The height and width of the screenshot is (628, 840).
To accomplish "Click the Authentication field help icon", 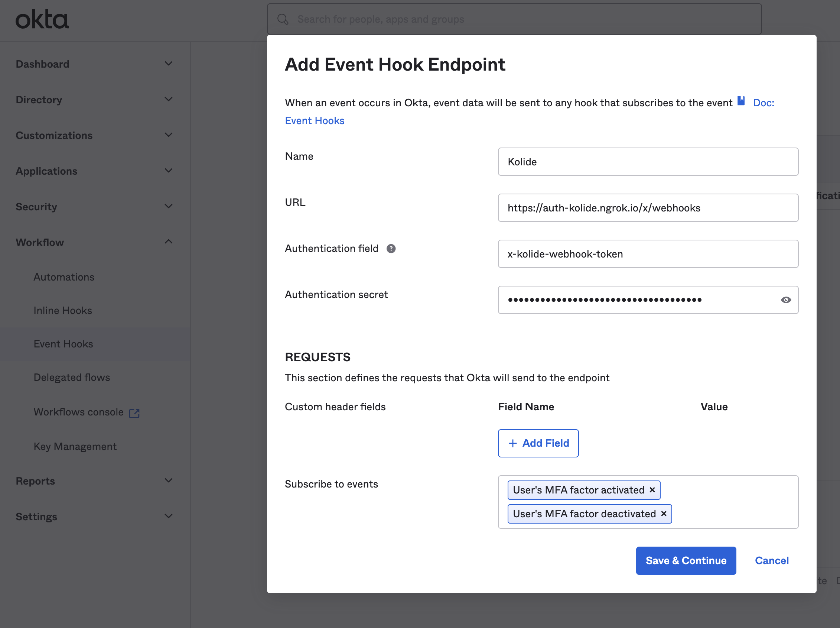I will (391, 249).
